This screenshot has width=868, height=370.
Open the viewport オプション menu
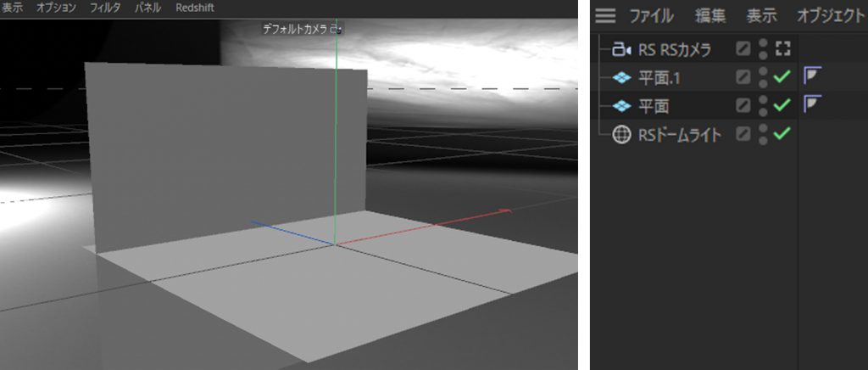(57, 8)
